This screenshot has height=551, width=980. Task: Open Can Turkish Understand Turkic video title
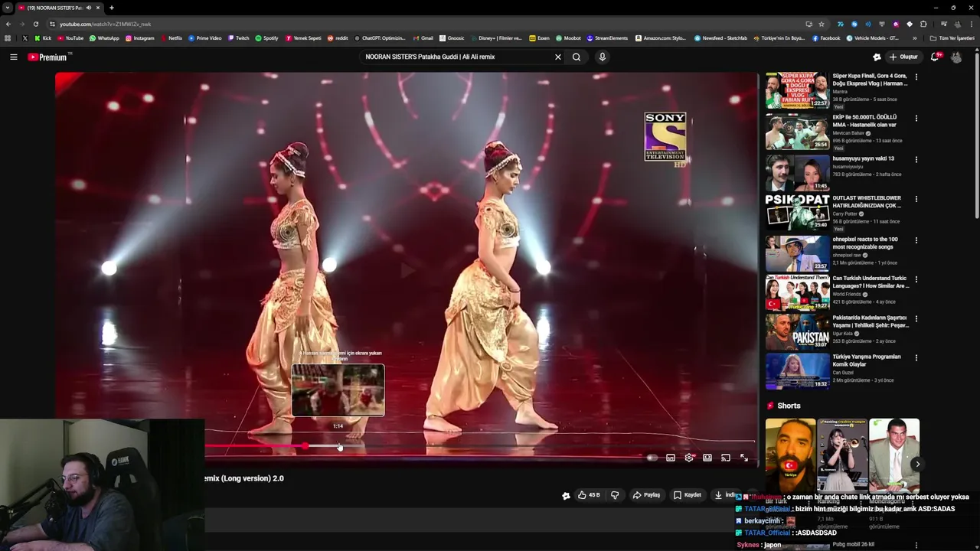coord(871,282)
